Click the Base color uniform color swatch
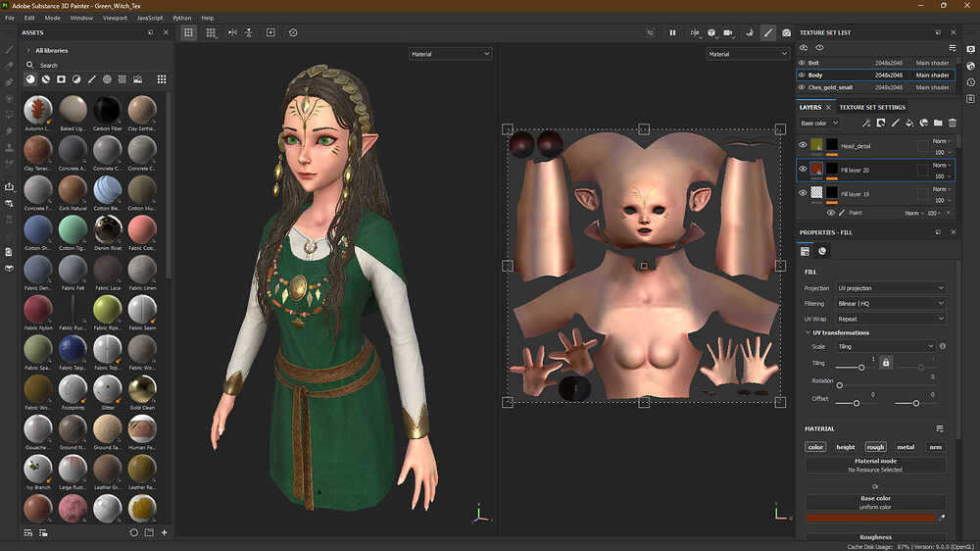This screenshot has width=980, height=551. pyautogui.click(x=871, y=518)
